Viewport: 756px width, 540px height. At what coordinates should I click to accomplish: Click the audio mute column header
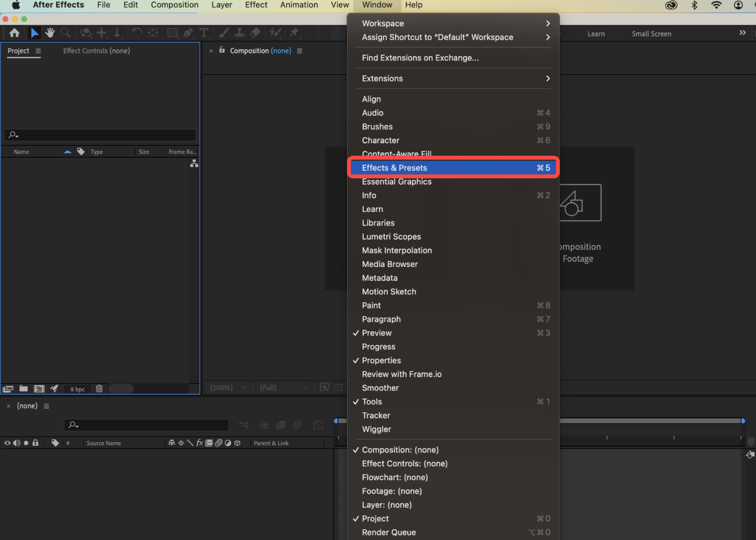[16, 443]
